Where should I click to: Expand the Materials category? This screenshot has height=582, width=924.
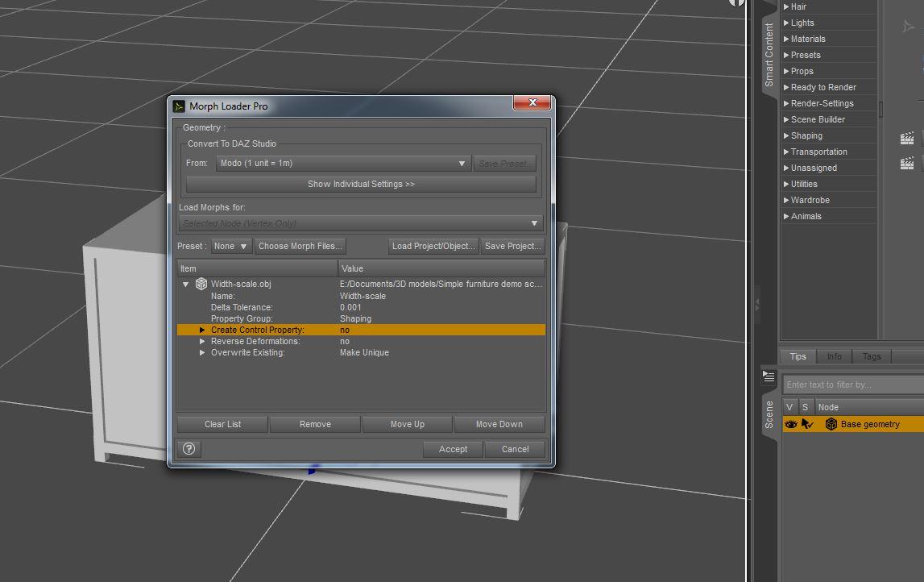click(x=786, y=39)
